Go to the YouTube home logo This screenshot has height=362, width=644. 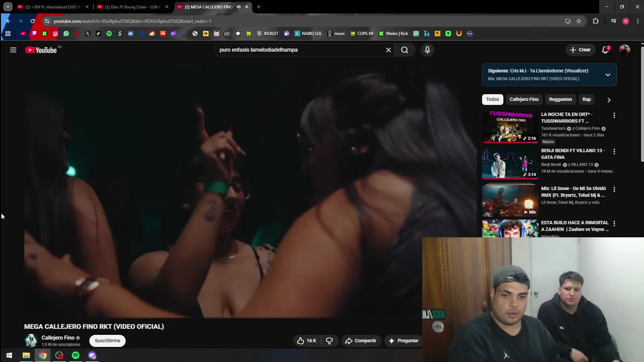[x=41, y=50]
